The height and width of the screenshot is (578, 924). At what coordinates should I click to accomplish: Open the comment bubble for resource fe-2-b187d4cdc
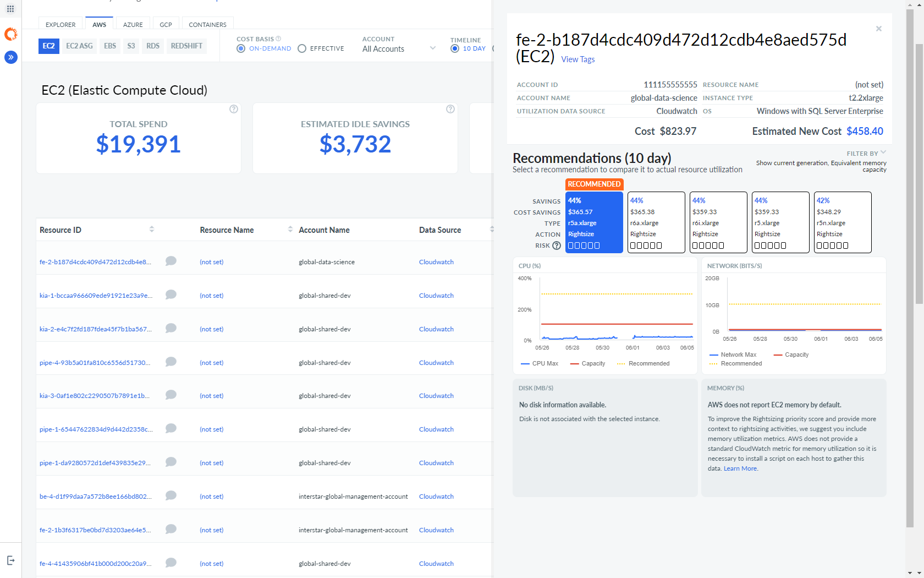[x=170, y=261]
